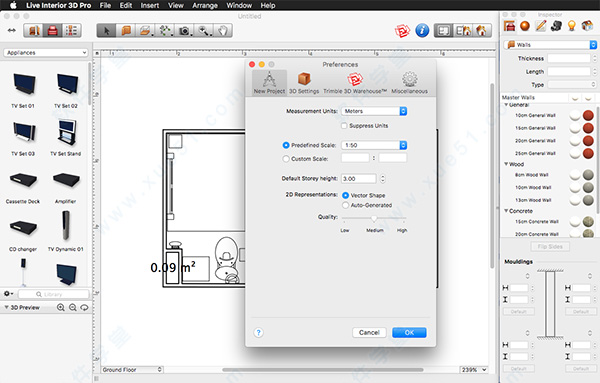This screenshot has height=383, width=600.
Task: Zoom out the 3D Preview
Action: tap(73, 307)
